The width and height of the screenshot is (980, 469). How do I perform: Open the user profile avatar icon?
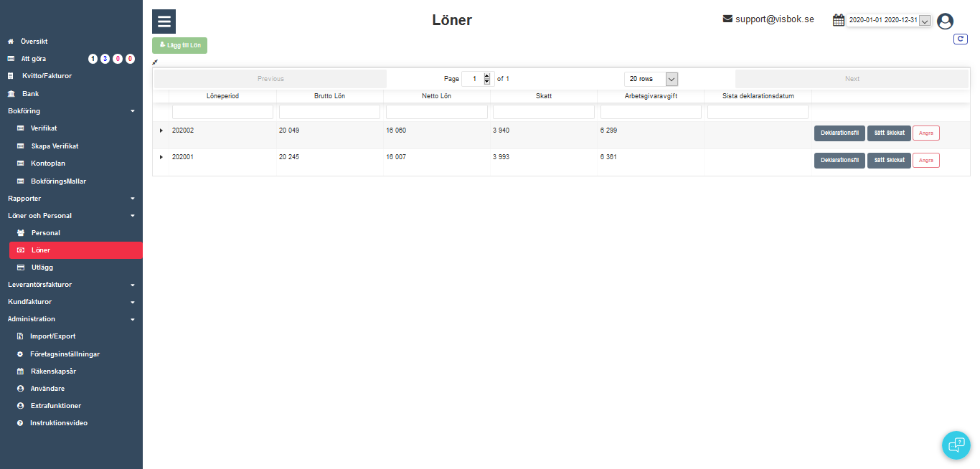click(x=945, y=22)
